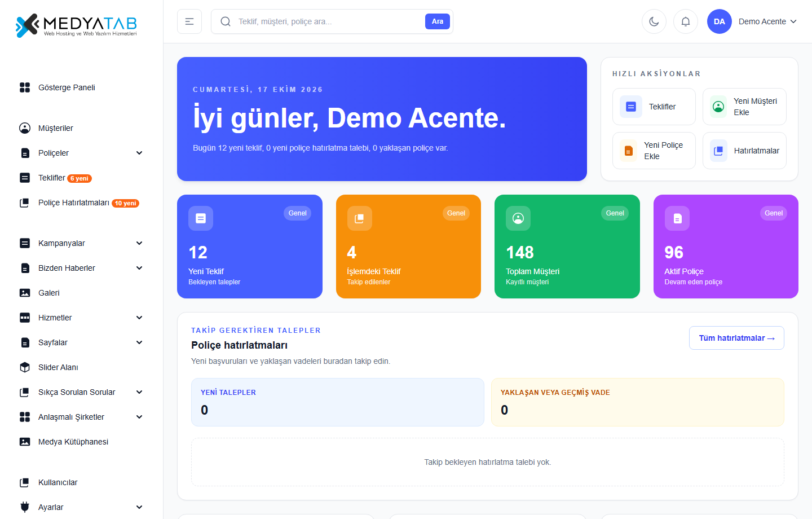Expand the Bizden Haberler chevron
Viewport: 812px width, 519px height.
pyautogui.click(x=139, y=268)
